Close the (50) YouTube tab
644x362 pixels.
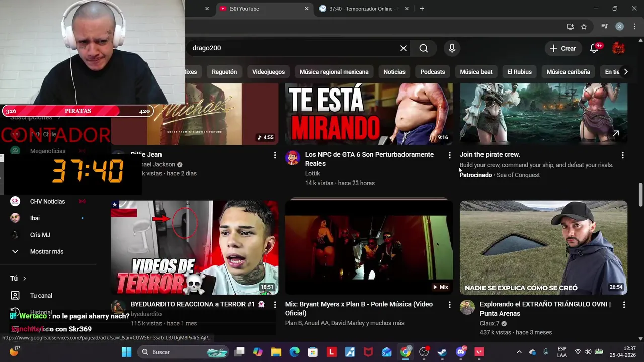[306, 9]
